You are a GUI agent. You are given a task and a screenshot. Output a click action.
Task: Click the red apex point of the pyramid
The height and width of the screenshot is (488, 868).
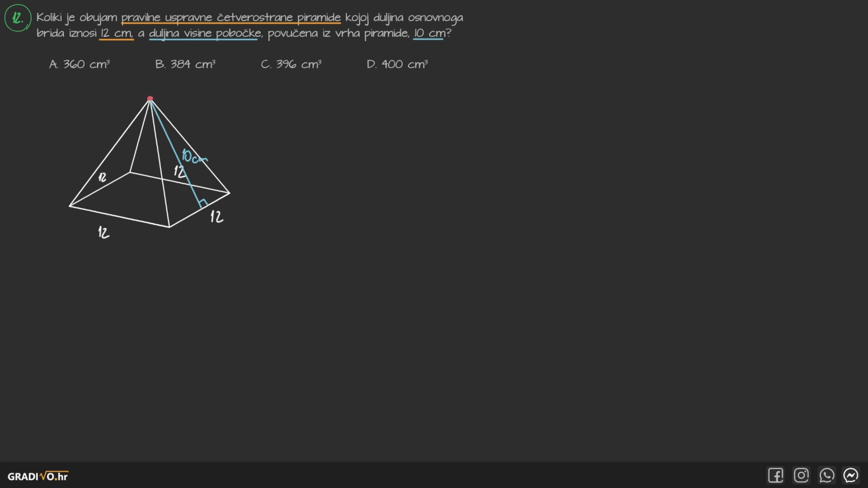tap(150, 99)
